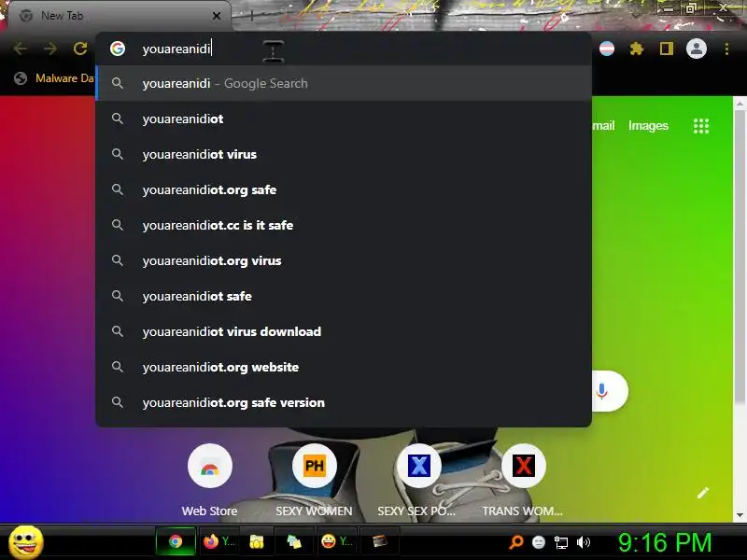Click the round face tray icon
747x560 pixels.
pyautogui.click(x=539, y=542)
